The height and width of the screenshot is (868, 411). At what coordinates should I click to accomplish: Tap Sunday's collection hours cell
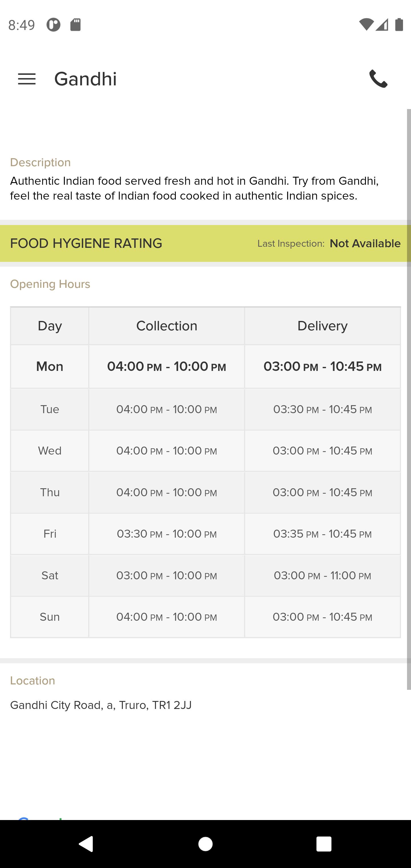coord(167,617)
